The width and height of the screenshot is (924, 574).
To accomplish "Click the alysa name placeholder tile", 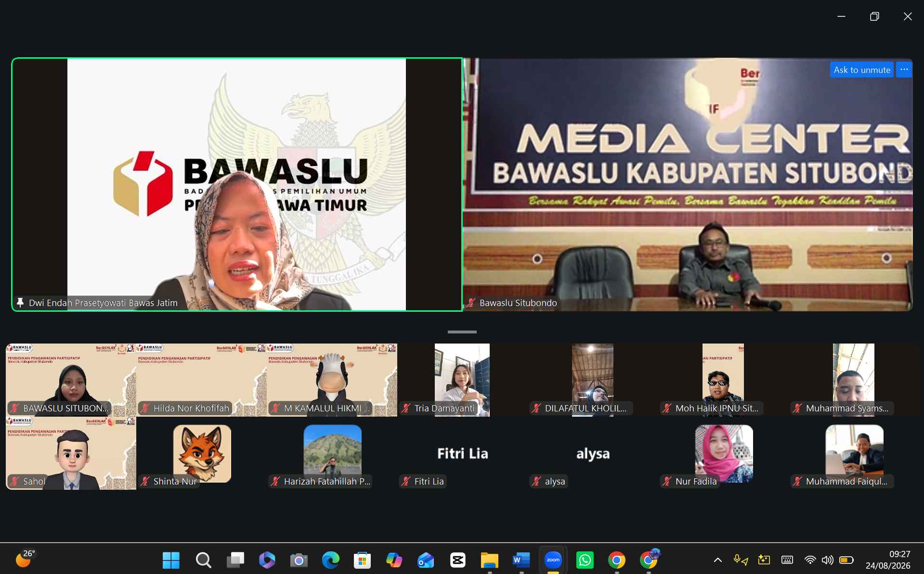I will click(x=593, y=453).
